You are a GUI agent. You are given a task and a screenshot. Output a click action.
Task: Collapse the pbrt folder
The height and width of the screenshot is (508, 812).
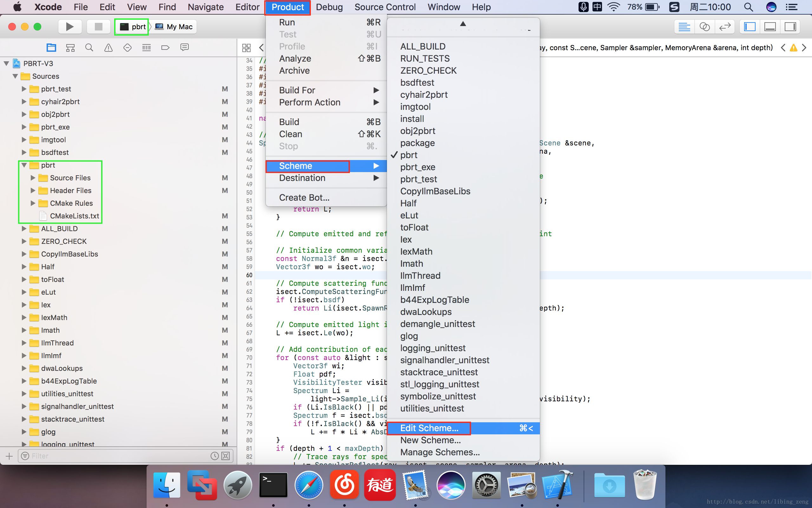pos(24,165)
